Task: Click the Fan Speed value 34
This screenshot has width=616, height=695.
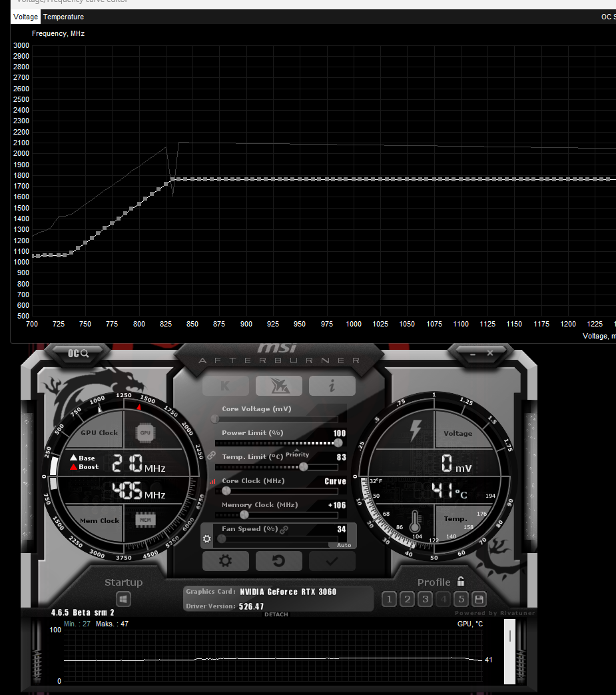Action: (x=342, y=529)
